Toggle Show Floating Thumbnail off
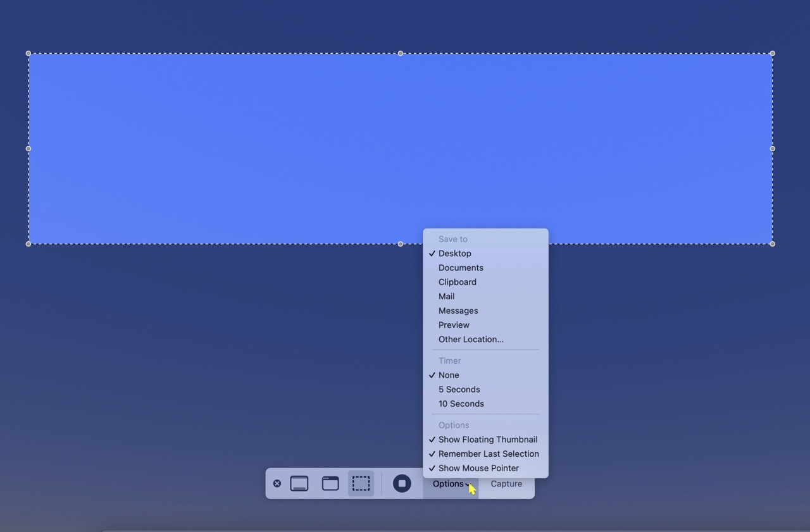 [x=488, y=439]
